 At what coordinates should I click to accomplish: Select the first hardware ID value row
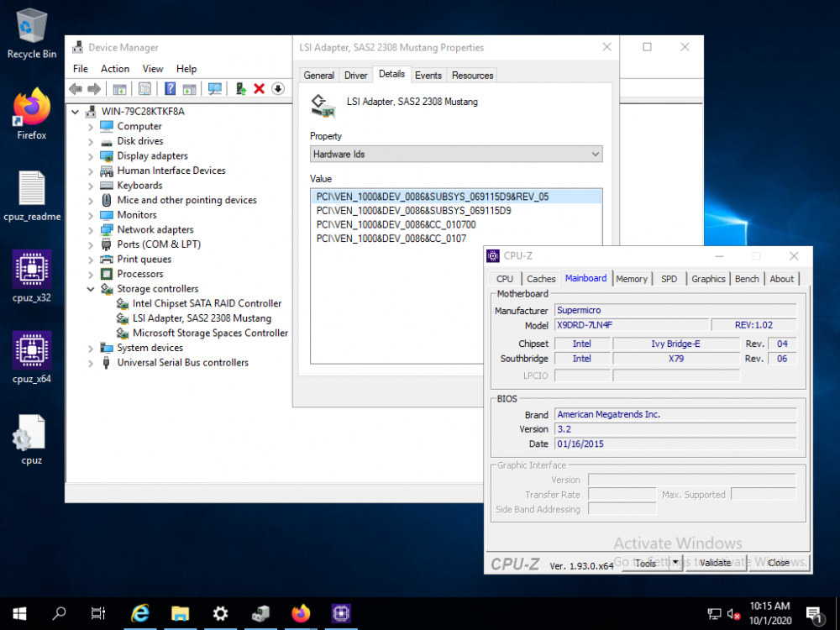(x=456, y=197)
